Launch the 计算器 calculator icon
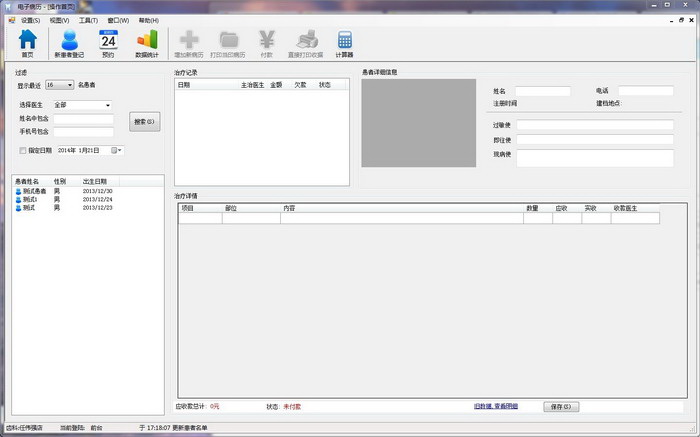 345,43
